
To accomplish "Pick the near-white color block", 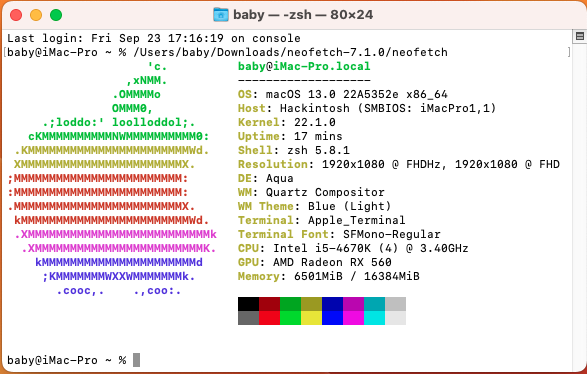I will click(395, 318).
